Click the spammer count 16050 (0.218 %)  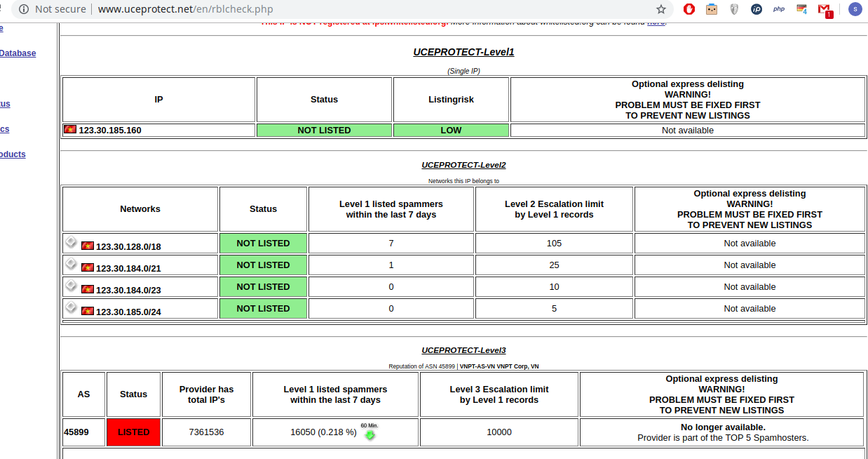[323, 432]
